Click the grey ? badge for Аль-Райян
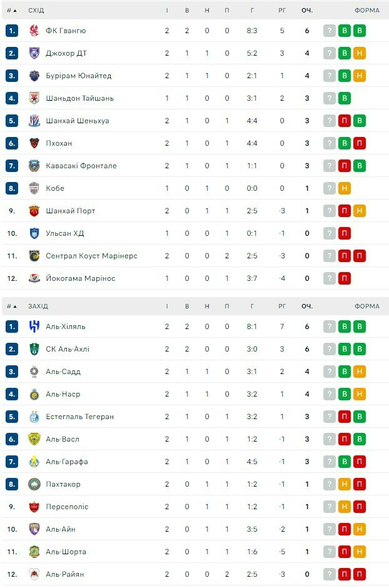This screenshot has height=588, width=389. [x=330, y=574]
